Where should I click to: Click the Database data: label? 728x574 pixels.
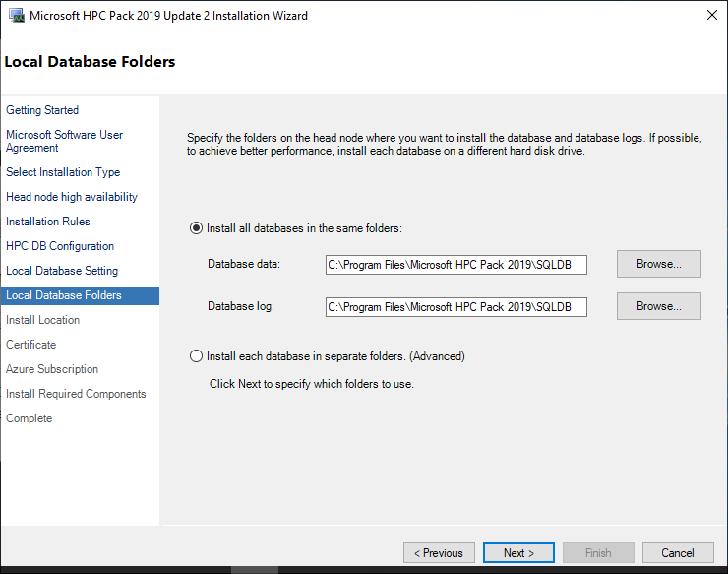pos(244,264)
